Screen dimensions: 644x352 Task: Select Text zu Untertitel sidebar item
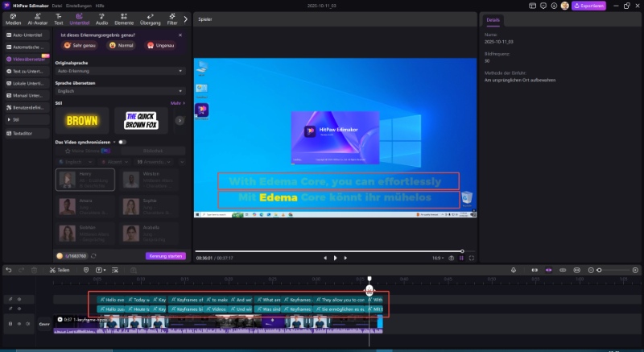pyautogui.click(x=27, y=72)
